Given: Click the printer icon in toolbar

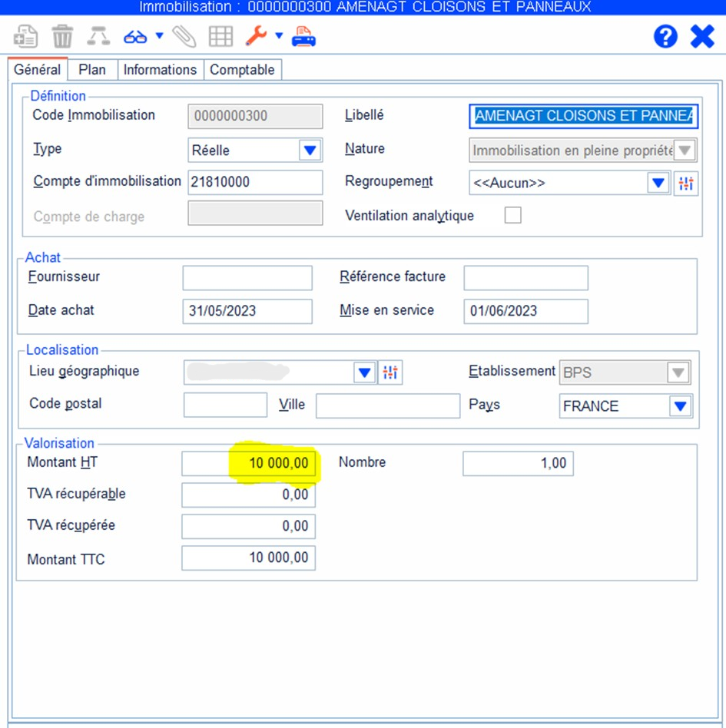Looking at the screenshot, I should click(303, 36).
